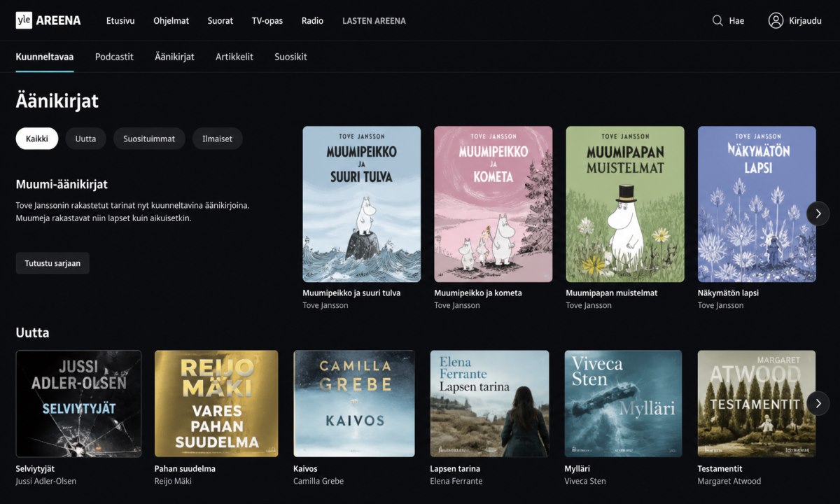Image resolution: width=840 pixels, height=504 pixels.
Task: Click title text Kaivos below cover
Action: coord(305,468)
